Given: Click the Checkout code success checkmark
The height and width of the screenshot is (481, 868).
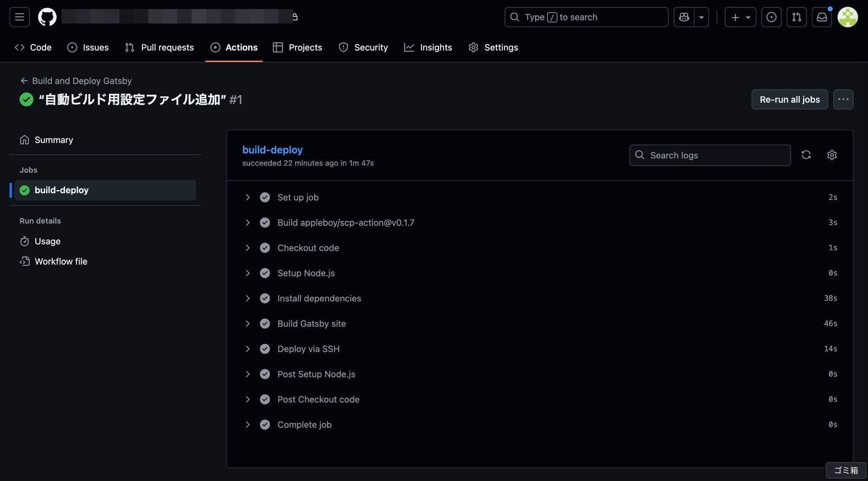Looking at the screenshot, I should click(265, 248).
